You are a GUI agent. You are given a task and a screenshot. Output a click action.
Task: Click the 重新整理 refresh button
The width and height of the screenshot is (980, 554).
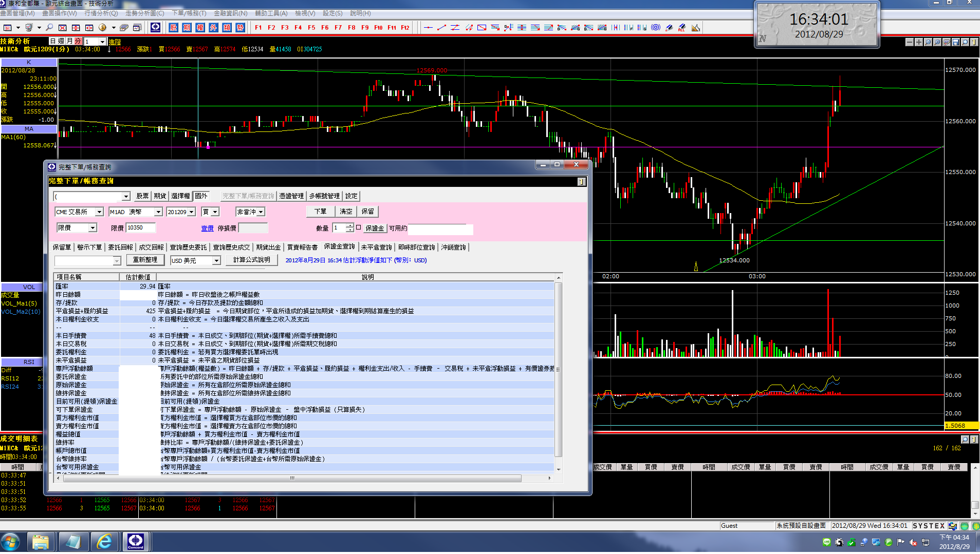145,260
